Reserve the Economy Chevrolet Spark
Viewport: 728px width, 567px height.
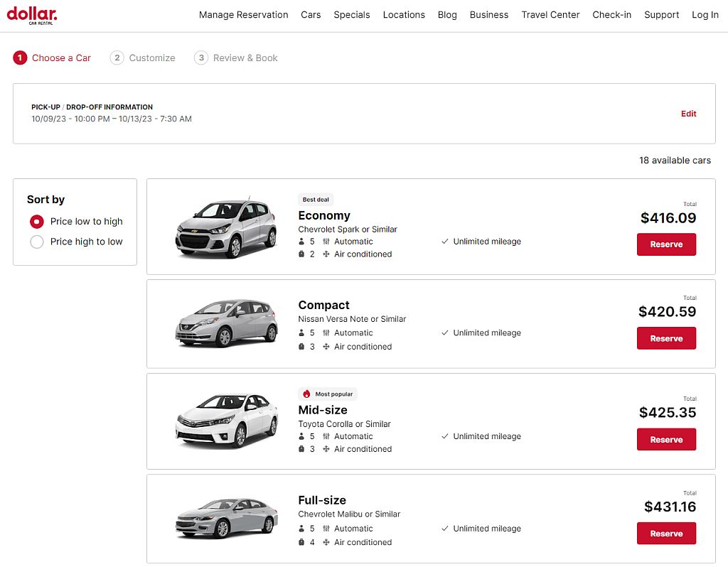666,244
